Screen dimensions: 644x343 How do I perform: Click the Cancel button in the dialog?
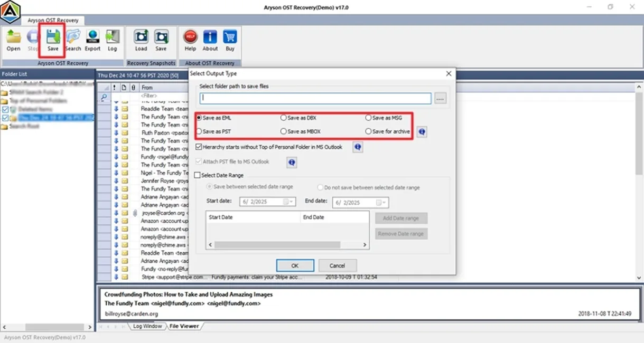(337, 265)
